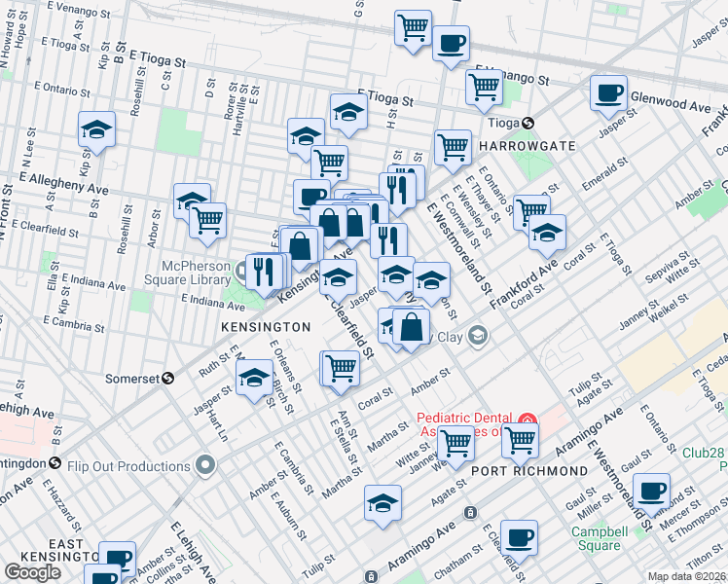728x584 pixels.
Task: Click the school marker beside Emerald St
Action: 547,233
